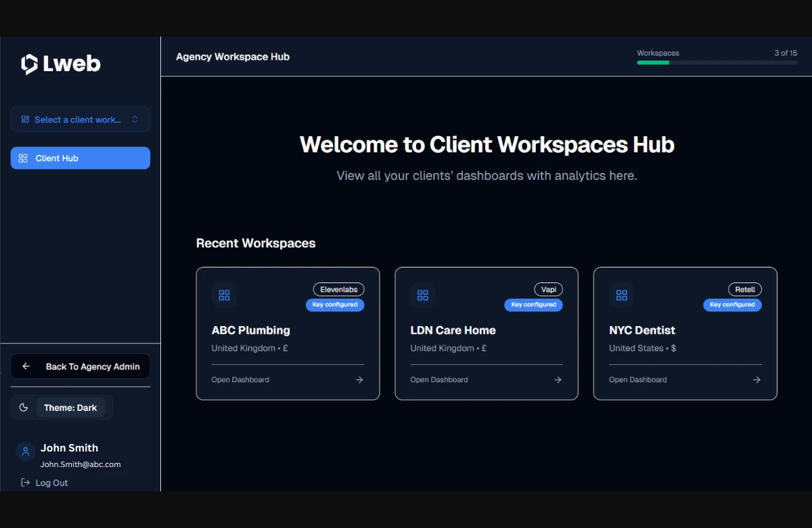Click the John Smith user avatar icon

[x=26, y=452]
